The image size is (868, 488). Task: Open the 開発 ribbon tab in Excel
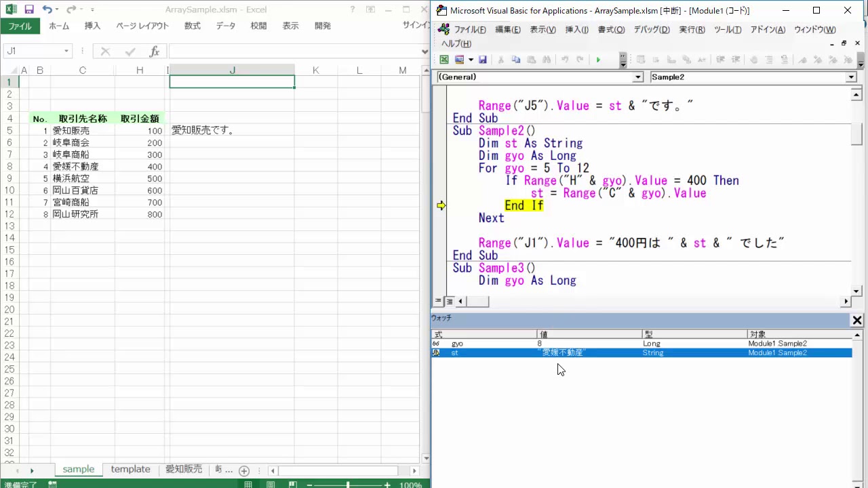pos(323,26)
